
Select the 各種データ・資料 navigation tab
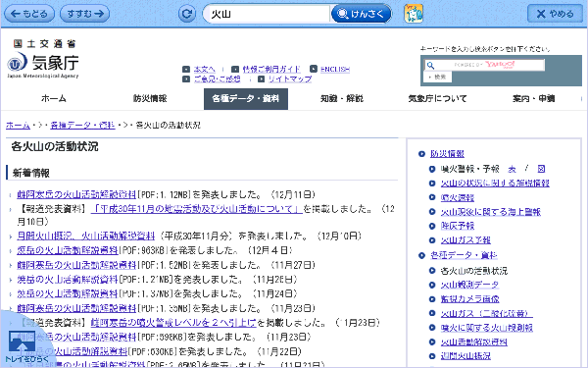(246, 99)
